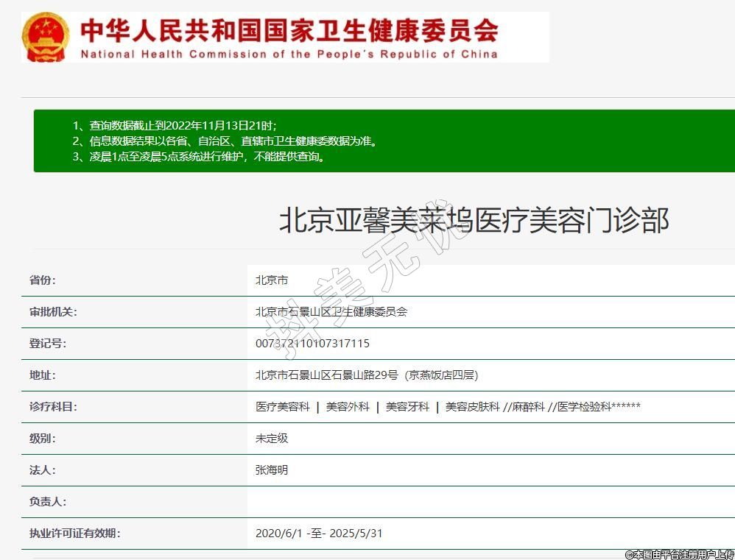Click the registration number 007372110107317115
The width and height of the screenshot is (735, 560).
312,344
